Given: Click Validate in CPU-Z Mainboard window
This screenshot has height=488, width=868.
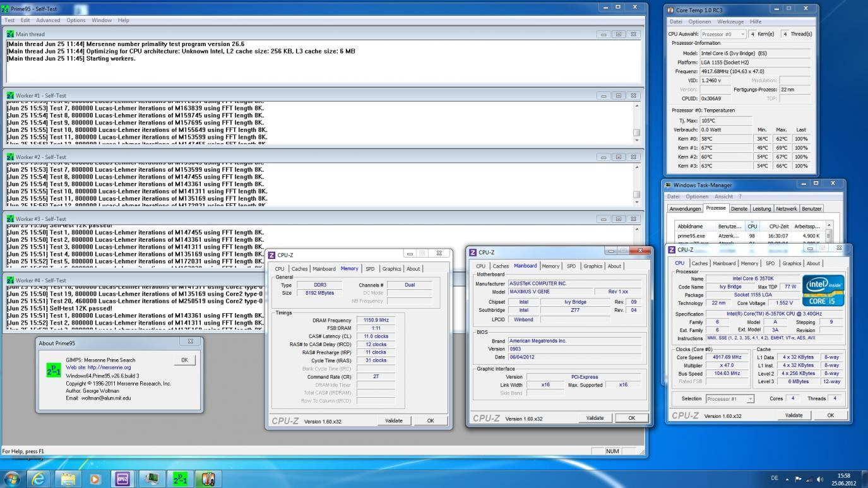Looking at the screenshot, I should click(595, 418).
